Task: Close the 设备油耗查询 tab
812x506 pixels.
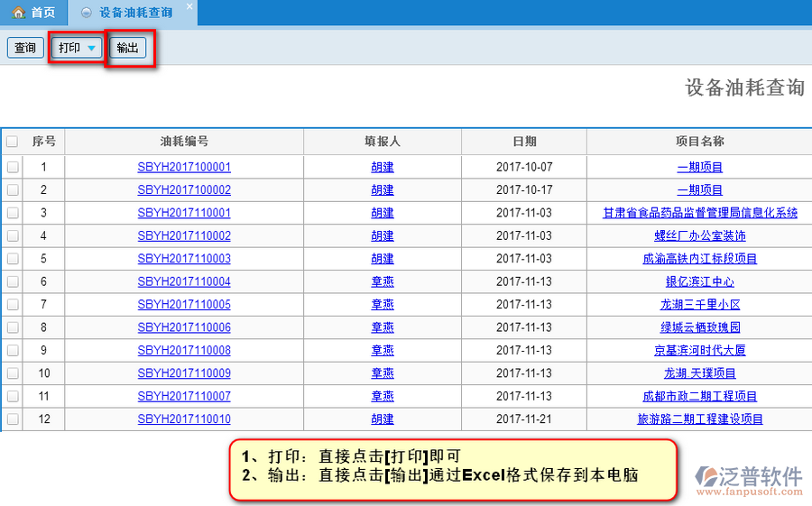Action: pyautogui.click(x=189, y=6)
